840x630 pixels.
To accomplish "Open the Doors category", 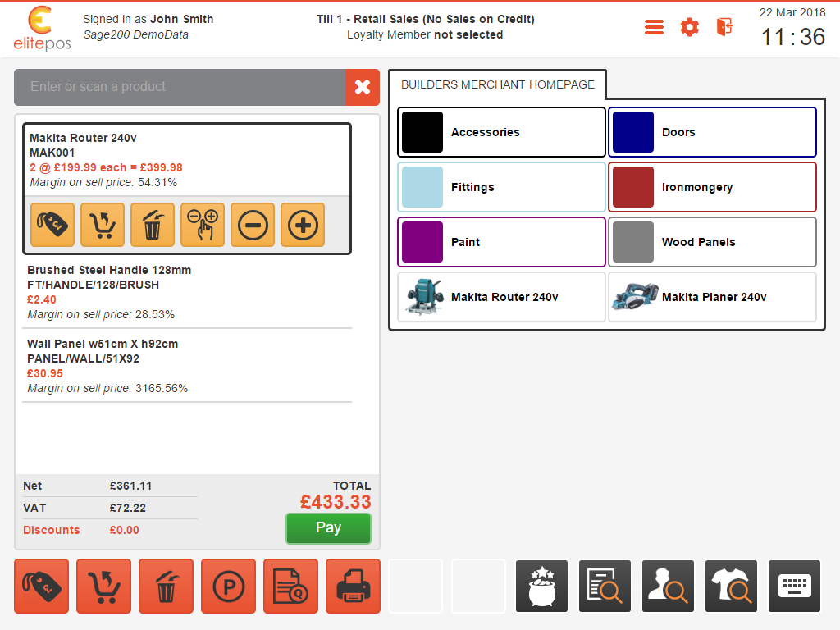I will [713, 132].
